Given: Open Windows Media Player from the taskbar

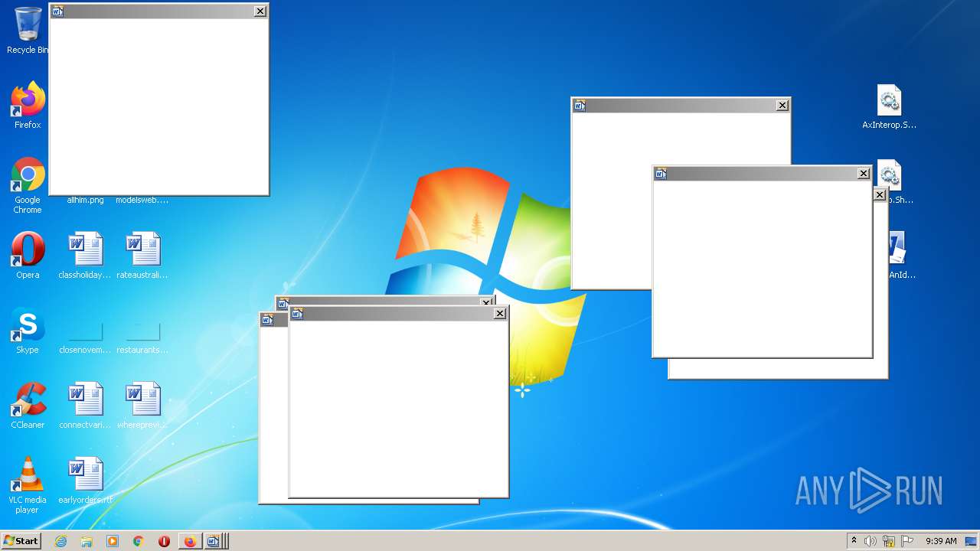Looking at the screenshot, I should 113,541.
